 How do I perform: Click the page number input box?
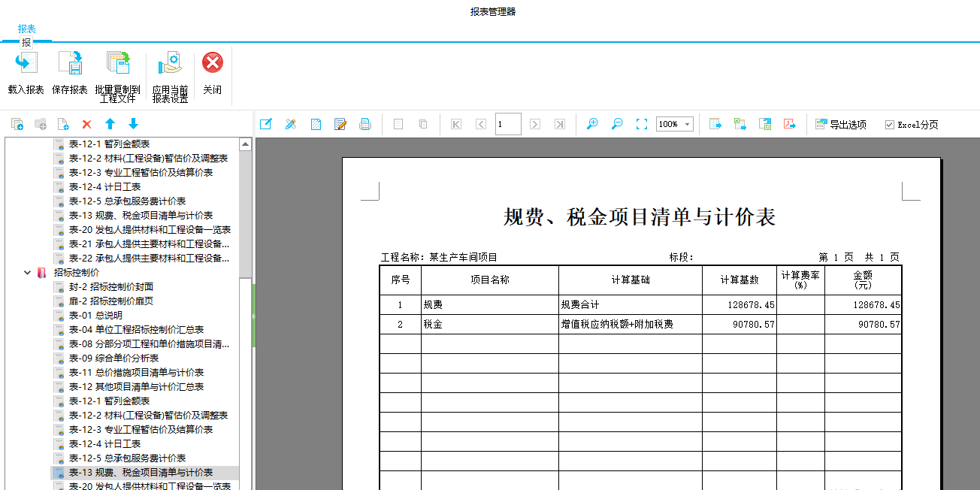[508, 124]
